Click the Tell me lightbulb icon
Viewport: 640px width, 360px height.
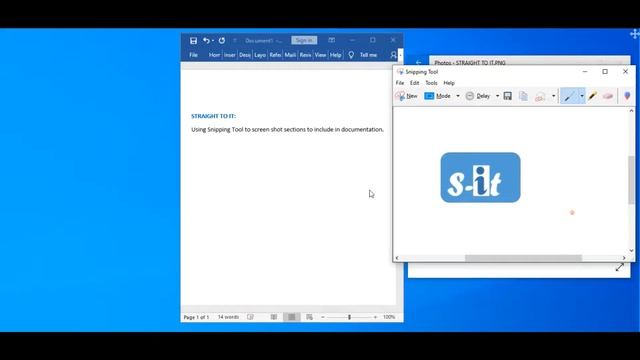(351, 55)
